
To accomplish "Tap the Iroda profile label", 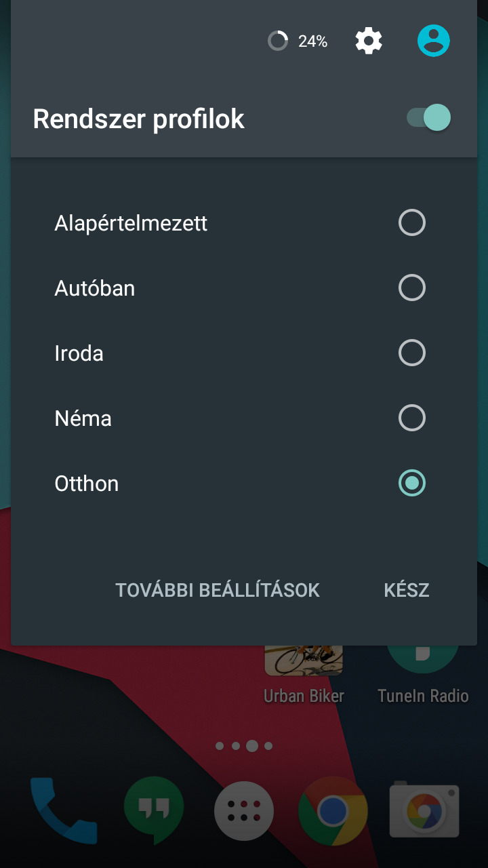I will click(79, 353).
